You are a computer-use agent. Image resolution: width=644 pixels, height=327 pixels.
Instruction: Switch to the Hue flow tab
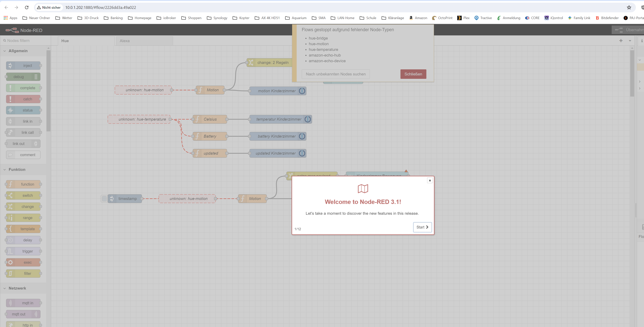coord(86,41)
